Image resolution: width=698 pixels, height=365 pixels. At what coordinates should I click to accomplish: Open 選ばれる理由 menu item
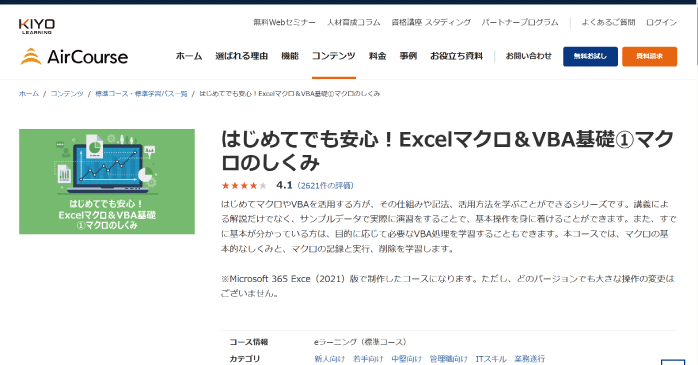242,56
